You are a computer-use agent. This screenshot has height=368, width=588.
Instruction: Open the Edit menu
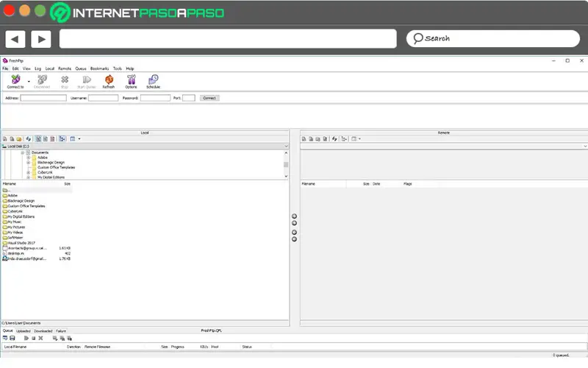point(15,68)
